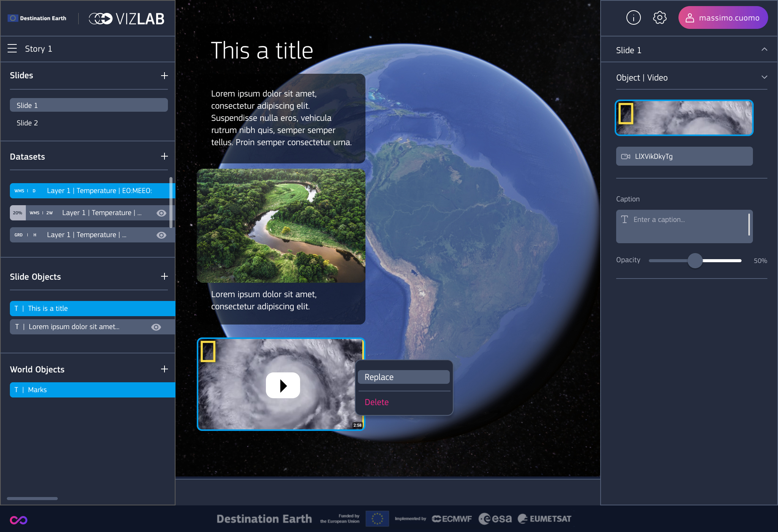Collapse the Slide 1 panel chevron
The height and width of the screenshot is (532, 778).
[764, 50]
